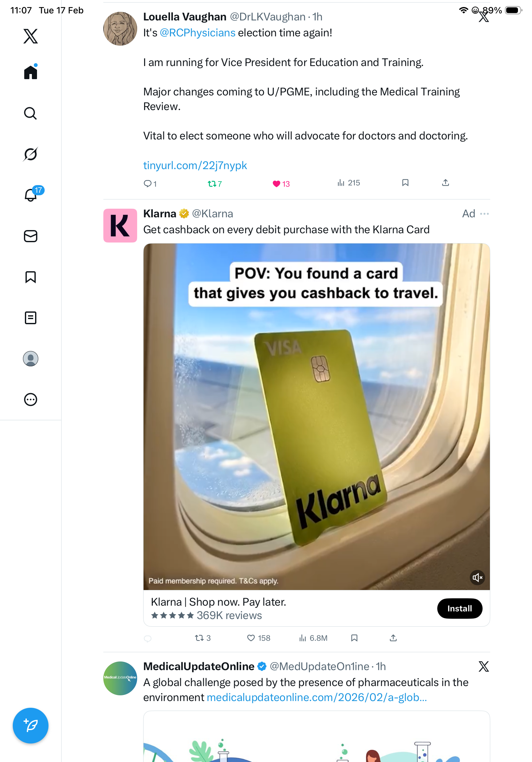Open Lists icon in sidebar
Image resolution: width=532 pixels, height=762 pixels.
coord(31,317)
